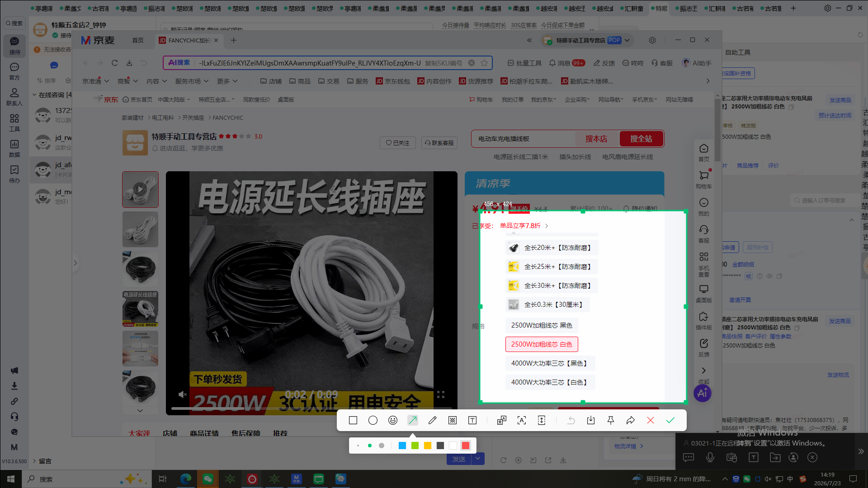
Task: Expand the 更多 dropdown menu
Action: pyautogui.click(x=227, y=81)
